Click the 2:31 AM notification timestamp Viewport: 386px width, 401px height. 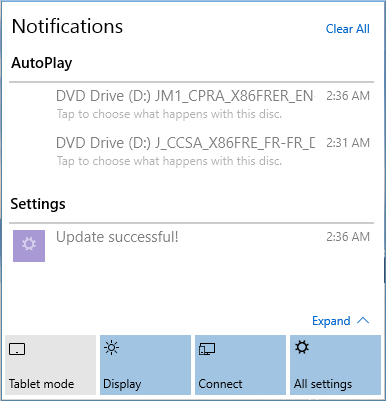[348, 143]
